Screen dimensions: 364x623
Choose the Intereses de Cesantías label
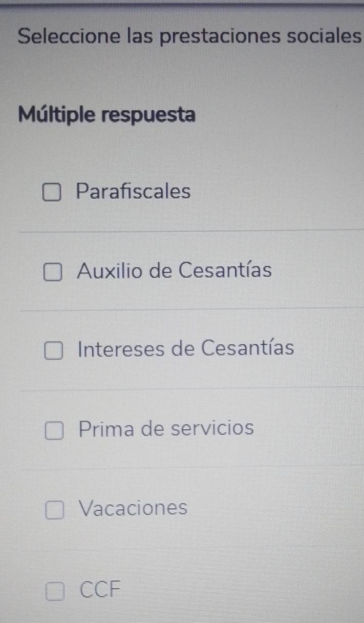[186, 349]
